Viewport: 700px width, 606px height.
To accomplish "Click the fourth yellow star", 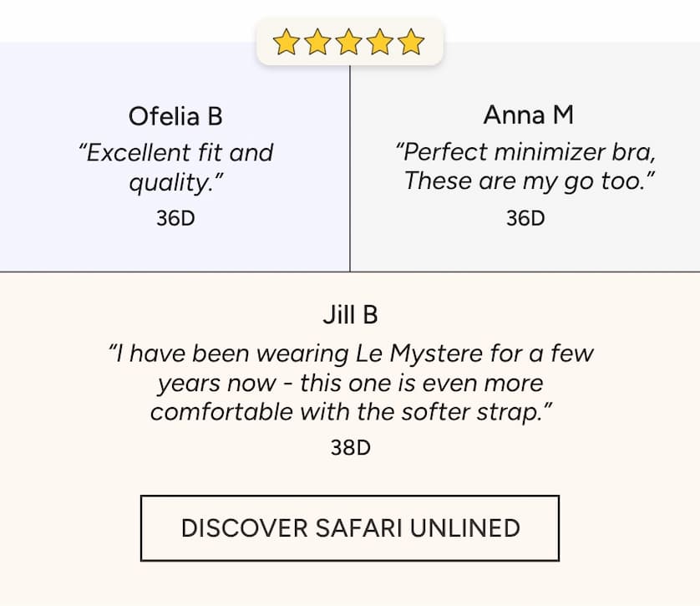I will 380,42.
